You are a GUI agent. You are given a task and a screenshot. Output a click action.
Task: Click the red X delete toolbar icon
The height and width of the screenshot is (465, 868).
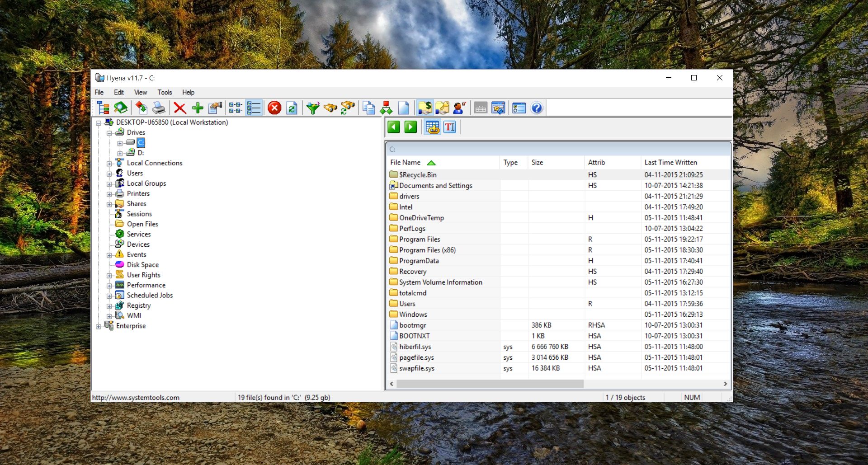(180, 108)
